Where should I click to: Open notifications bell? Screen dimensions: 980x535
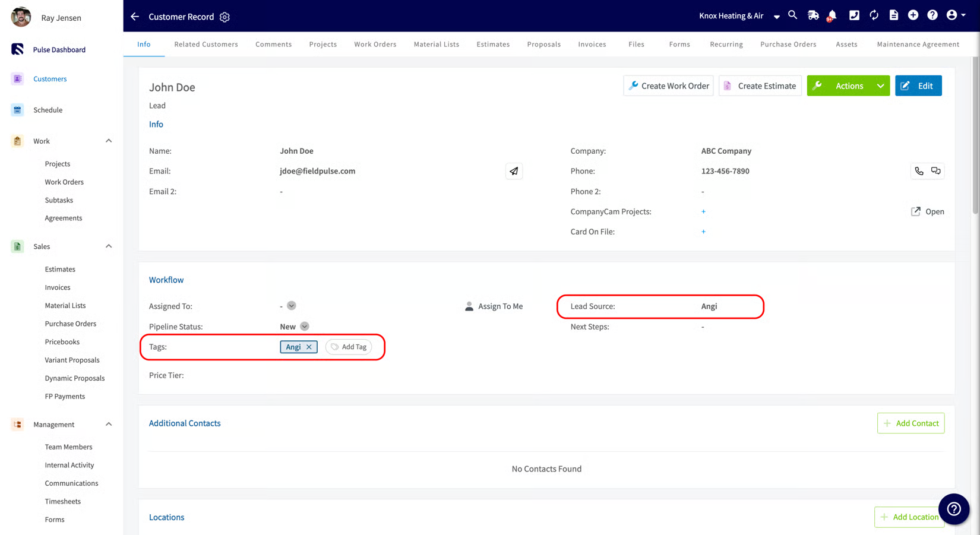coord(832,15)
